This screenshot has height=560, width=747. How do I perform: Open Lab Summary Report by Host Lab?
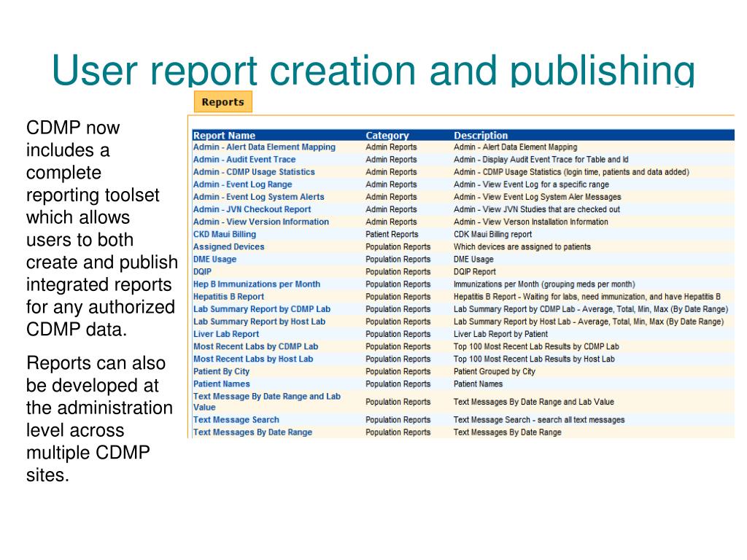click(259, 322)
